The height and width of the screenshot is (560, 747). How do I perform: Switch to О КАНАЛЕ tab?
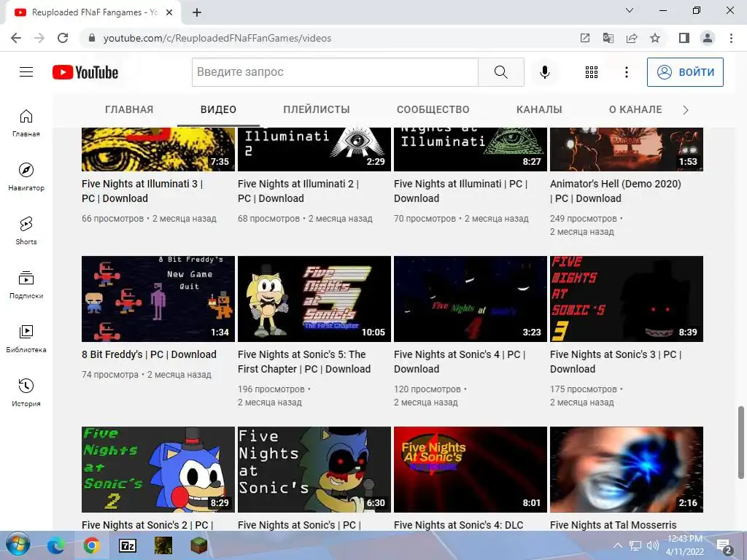pos(635,109)
